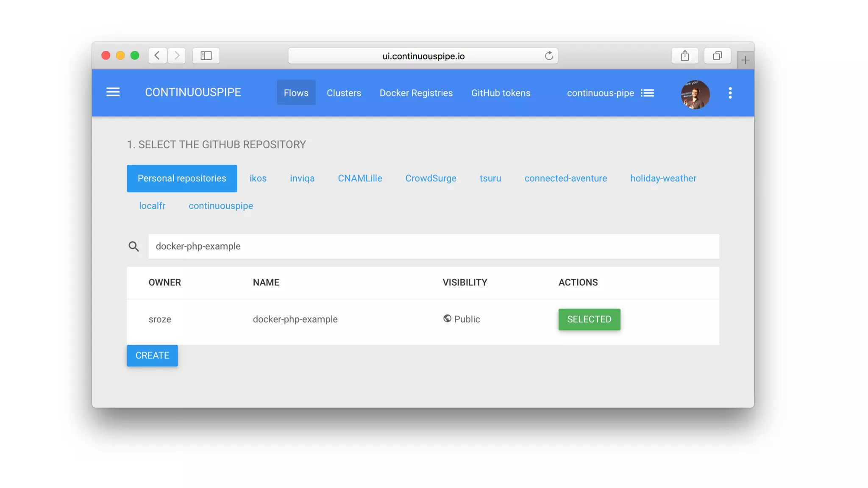Click the repository search field

pos(433,247)
